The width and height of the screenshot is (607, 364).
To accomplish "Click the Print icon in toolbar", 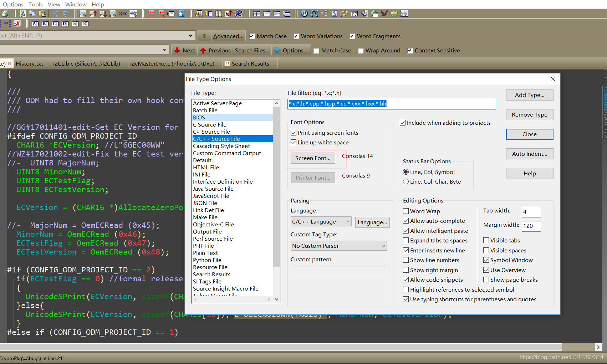I will pyautogui.click(x=5, y=14).
